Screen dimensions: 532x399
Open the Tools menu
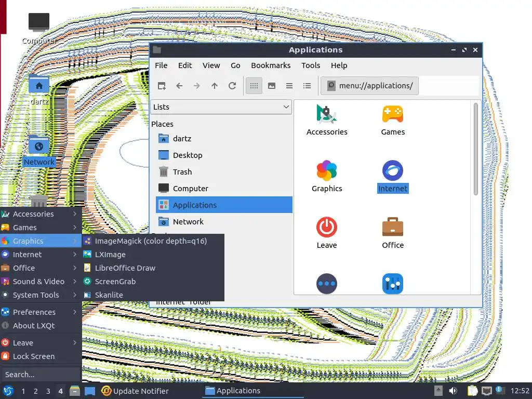[311, 65]
